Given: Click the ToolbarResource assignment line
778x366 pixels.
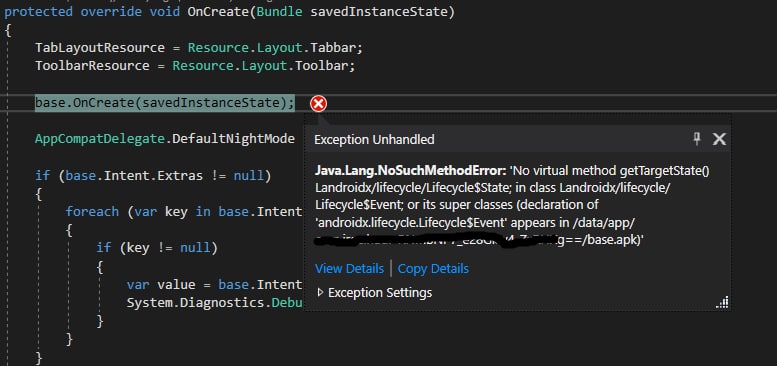Looking at the screenshot, I should click(x=195, y=66).
